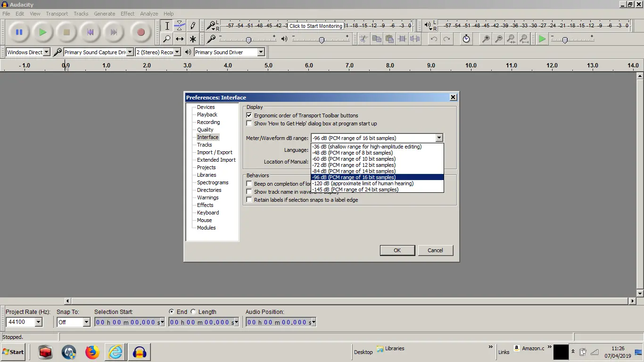Viewport: 644px width, 362px height.
Task: Expand the Snap To dropdown
Action: pos(86,322)
